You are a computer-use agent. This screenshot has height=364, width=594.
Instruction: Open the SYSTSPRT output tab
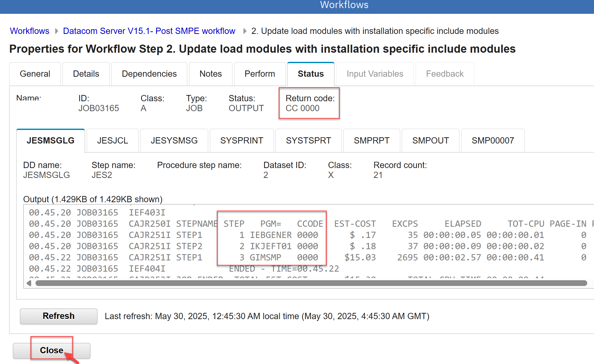click(308, 141)
